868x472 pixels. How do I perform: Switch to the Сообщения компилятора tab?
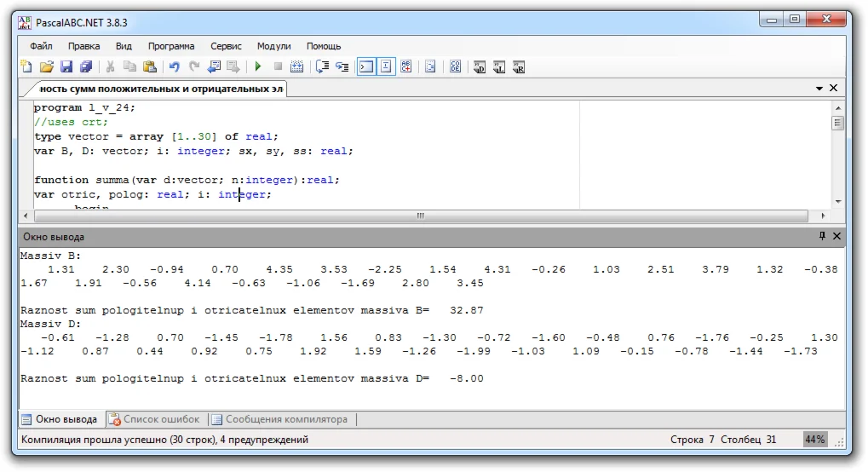pyautogui.click(x=279, y=419)
